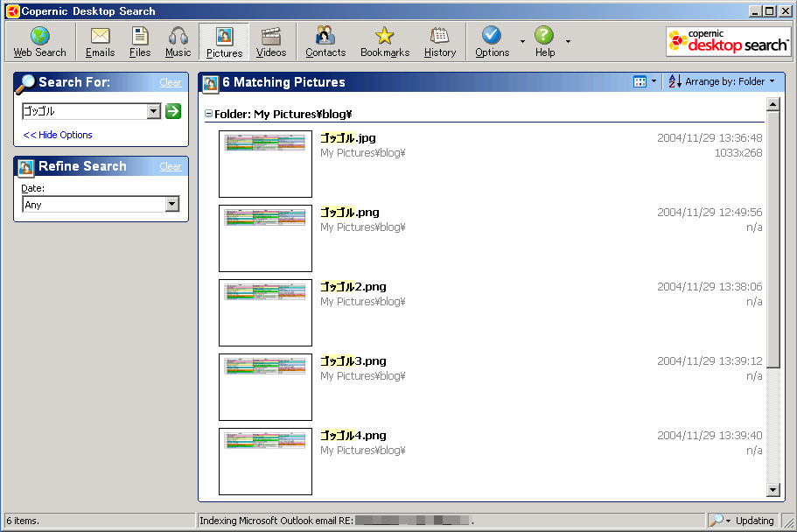Click the dimensions 1033x268
Screen dimensions: 797x532
[738, 152]
